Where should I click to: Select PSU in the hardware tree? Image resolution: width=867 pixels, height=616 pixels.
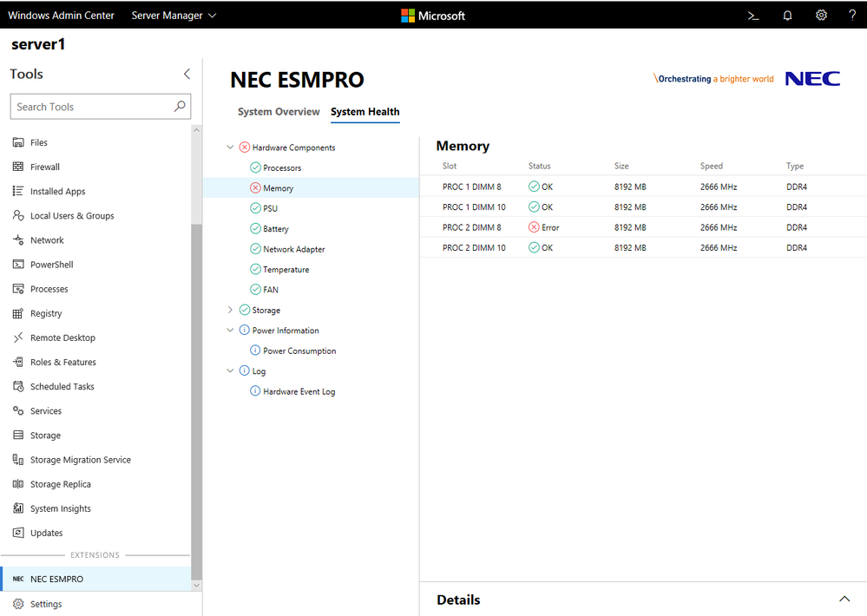(271, 208)
